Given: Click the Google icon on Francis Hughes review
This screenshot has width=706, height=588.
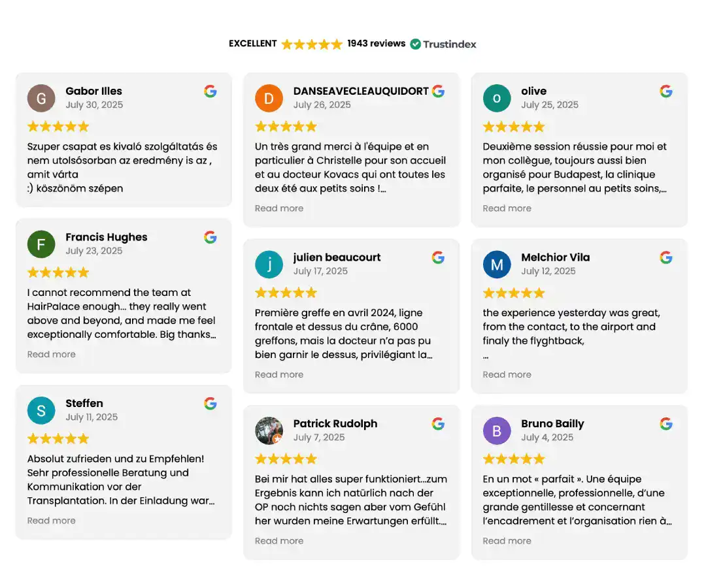Looking at the screenshot, I should click(x=210, y=237).
